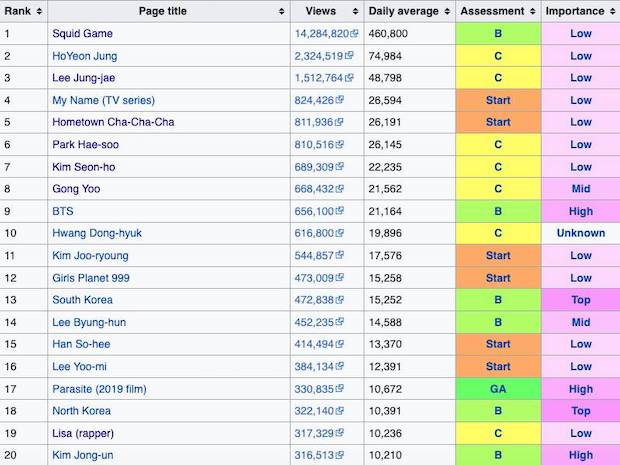Open external link icon next to 473,009

(339, 278)
